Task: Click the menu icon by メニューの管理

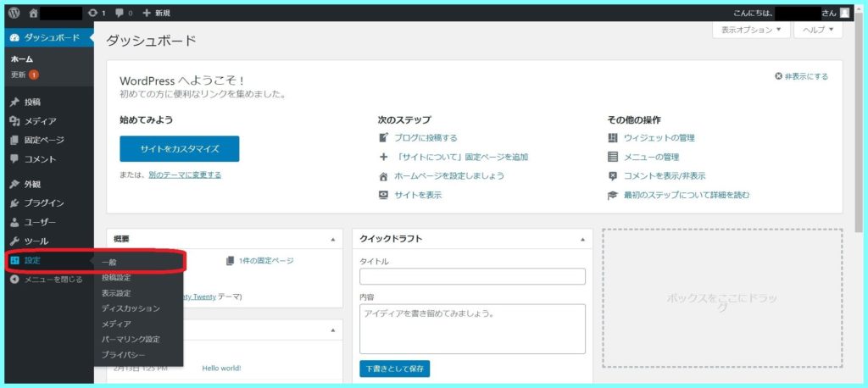Action: tap(612, 158)
